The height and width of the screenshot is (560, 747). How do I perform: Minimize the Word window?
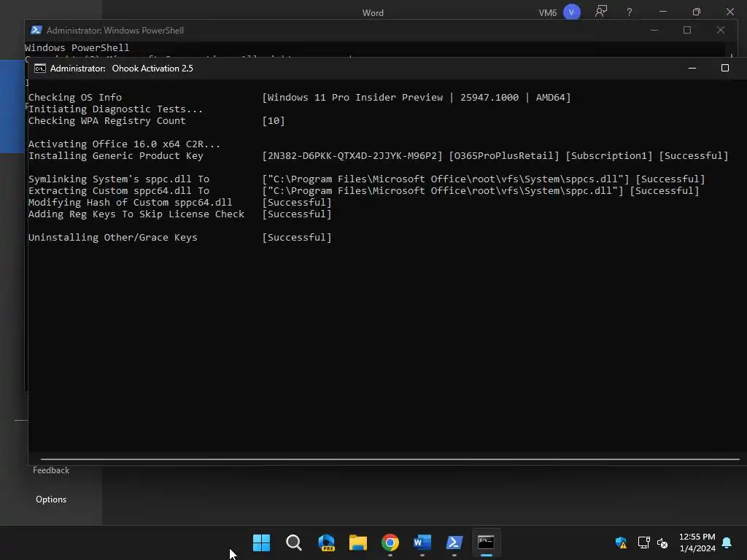click(x=662, y=12)
